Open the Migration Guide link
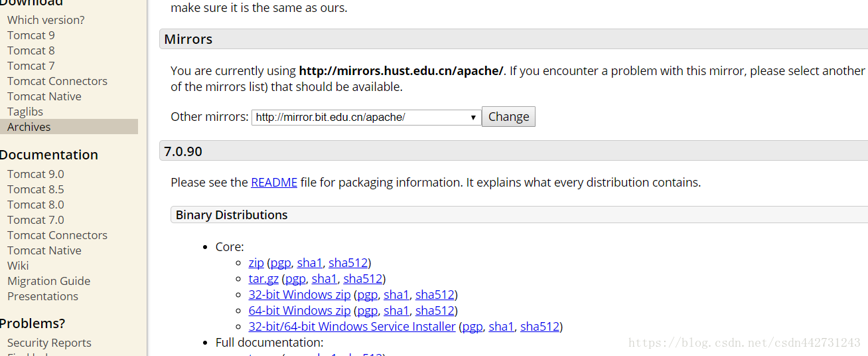The height and width of the screenshot is (356, 868). pos(48,281)
